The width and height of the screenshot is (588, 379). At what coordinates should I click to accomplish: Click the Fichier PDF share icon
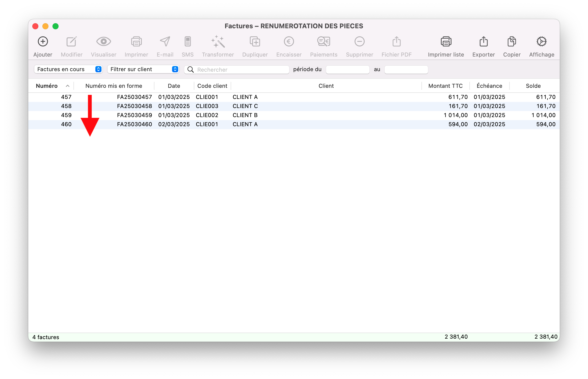coord(397,42)
